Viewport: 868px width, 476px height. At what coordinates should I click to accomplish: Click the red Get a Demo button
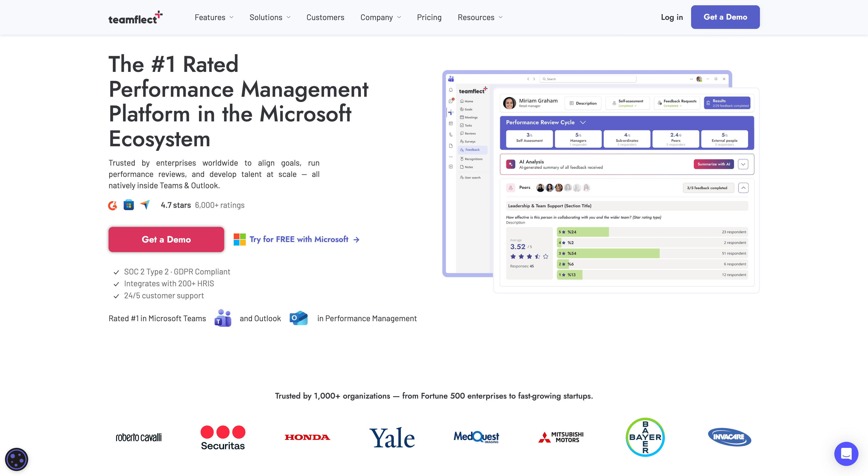[166, 240]
